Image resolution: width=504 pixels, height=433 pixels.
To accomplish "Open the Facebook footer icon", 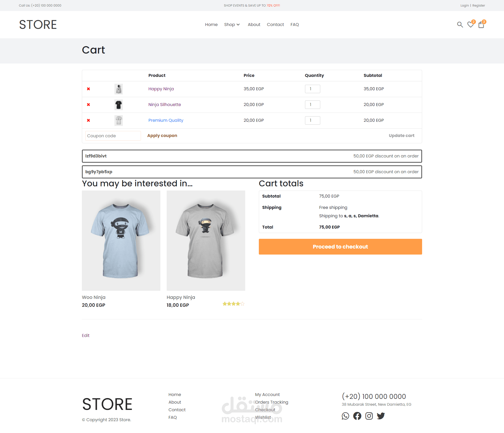I will point(357,416).
